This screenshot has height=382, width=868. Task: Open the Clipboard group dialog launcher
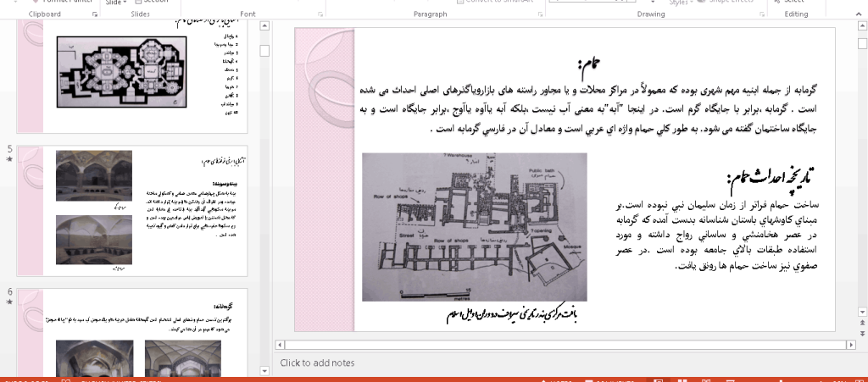click(95, 14)
